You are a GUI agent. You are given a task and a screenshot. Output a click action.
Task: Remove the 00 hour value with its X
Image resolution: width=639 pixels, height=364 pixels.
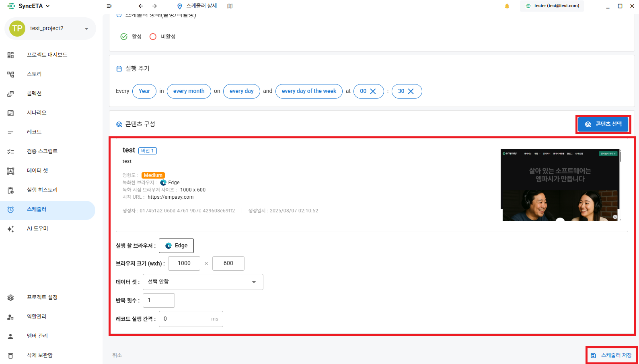coord(373,91)
